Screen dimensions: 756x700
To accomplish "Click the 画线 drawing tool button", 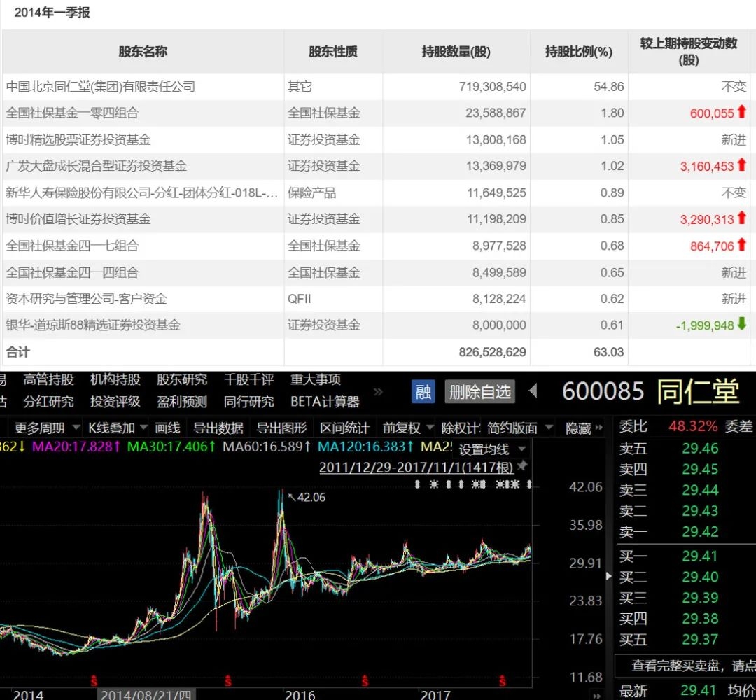I will pos(167,428).
